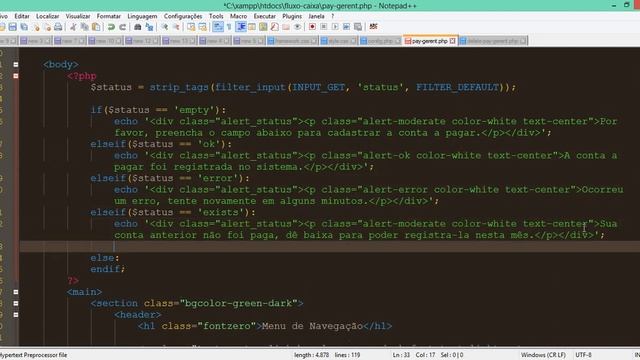Collapse the header tag fold marker
Viewport: 640px width, 360px height.
[16, 315]
